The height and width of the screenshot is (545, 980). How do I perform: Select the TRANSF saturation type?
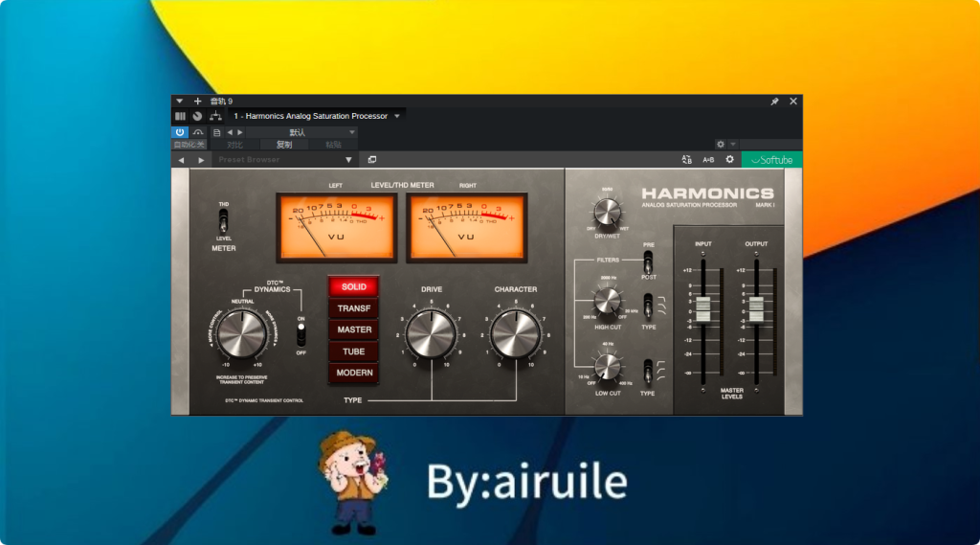[x=354, y=308]
